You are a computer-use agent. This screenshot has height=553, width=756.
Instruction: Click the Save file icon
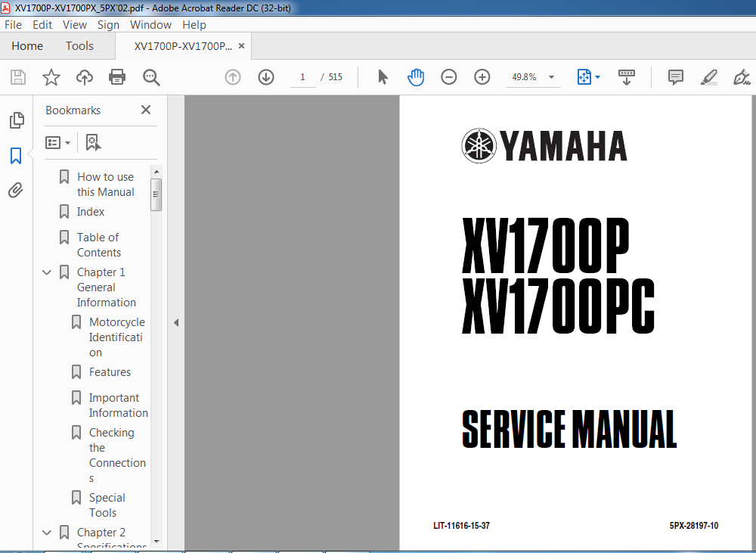pyautogui.click(x=18, y=77)
